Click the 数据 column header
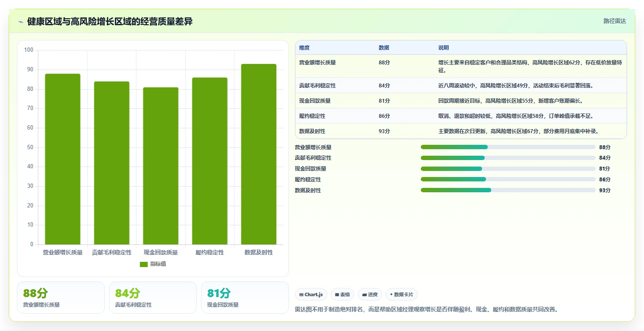The width and height of the screenshot is (644, 331). 384,48
